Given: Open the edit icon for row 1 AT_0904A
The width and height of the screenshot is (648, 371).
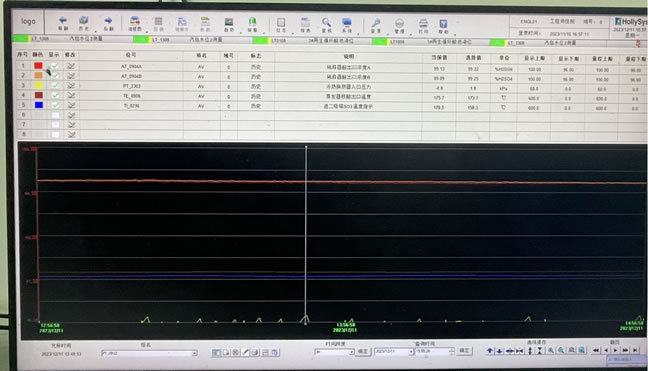Looking at the screenshot, I should tap(71, 66).
